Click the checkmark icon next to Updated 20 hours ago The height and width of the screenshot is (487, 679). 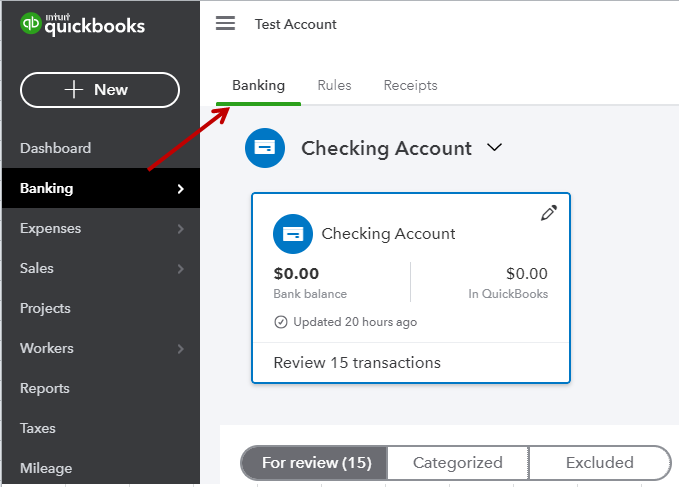(281, 322)
